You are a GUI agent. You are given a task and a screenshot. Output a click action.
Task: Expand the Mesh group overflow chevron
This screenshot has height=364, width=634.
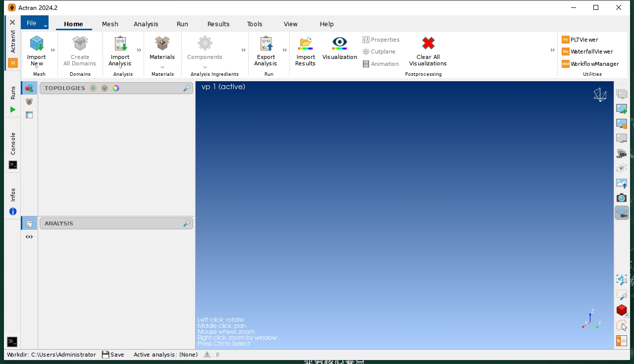tap(53, 50)
